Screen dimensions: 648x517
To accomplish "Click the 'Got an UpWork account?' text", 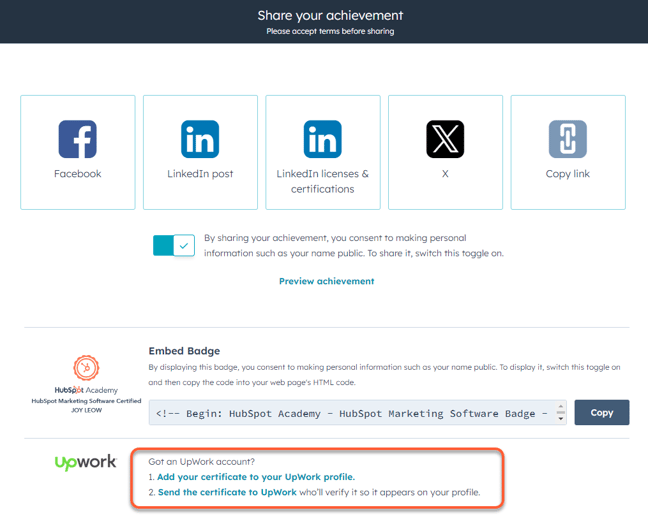I will (x=202, y=462).
